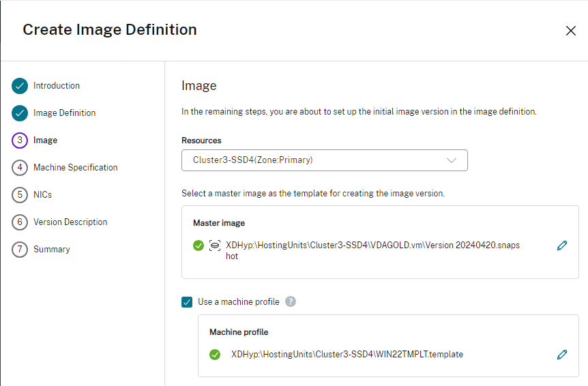The image size is (588, 386).
Task: Expand the Cluster3-SSD4 chevron arrow
Action: 452,160
